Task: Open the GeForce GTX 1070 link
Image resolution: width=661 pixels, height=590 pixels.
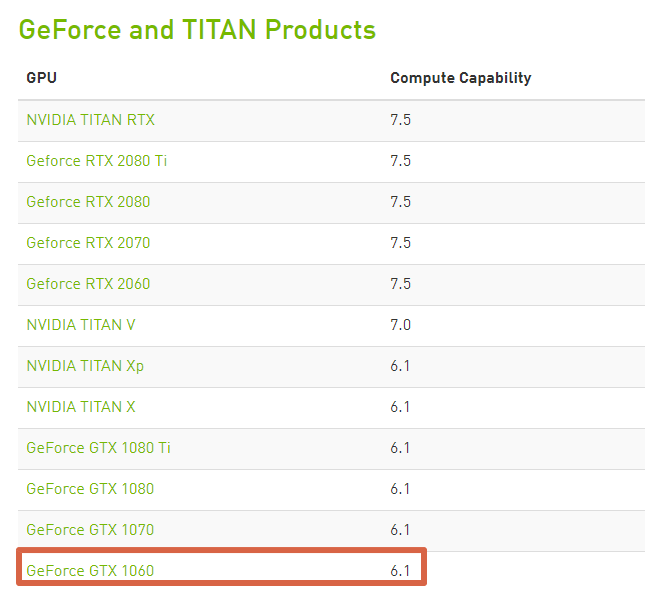Action: click(90, 530)
